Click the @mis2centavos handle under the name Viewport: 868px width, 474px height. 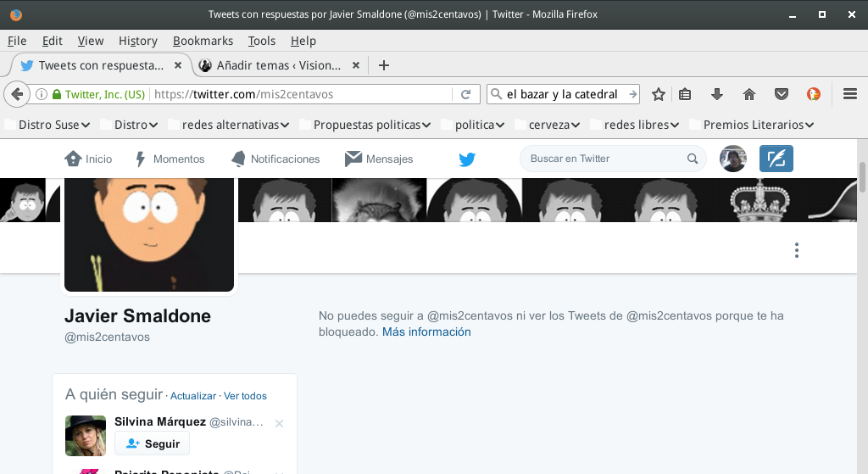(107, 337)
